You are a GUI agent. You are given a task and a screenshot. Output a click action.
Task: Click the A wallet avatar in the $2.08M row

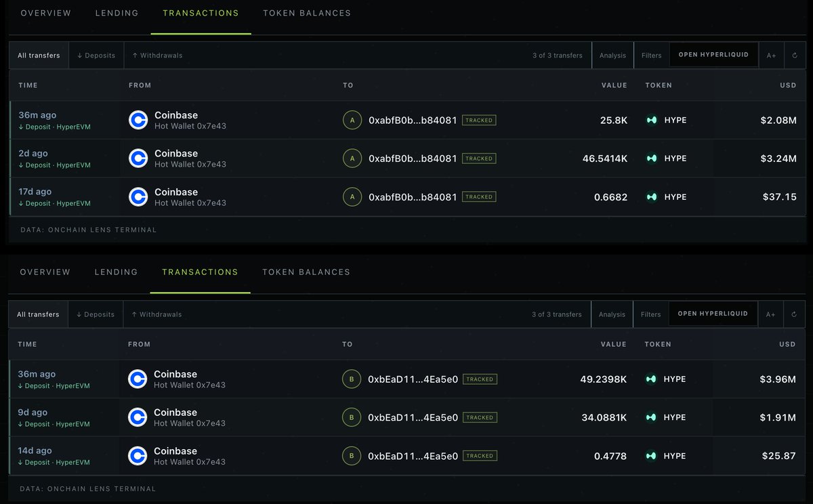coord(352,120)
